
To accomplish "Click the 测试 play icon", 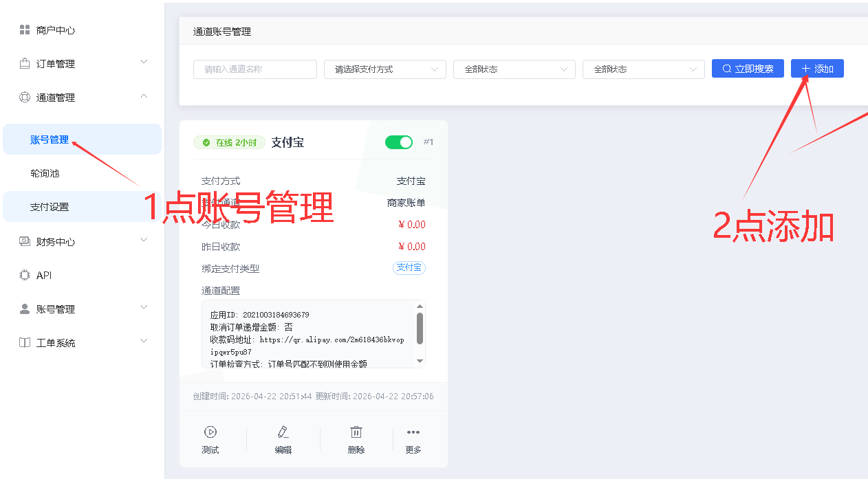I will [210, 432].
